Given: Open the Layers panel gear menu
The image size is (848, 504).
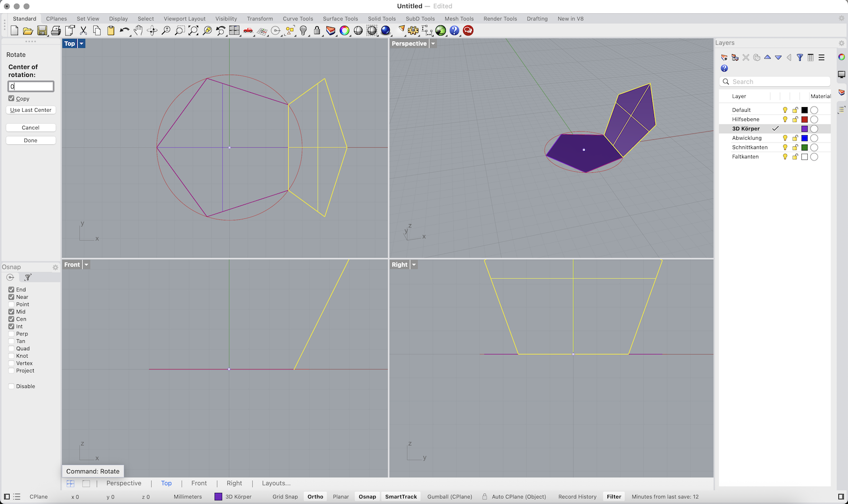Looking at the screenshot, I should point(841,43).
